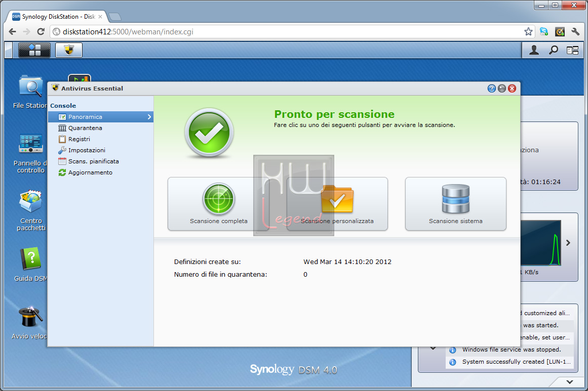Open the Chrome wrench menu
Screen dimensions: 588x391
[575, 32]
